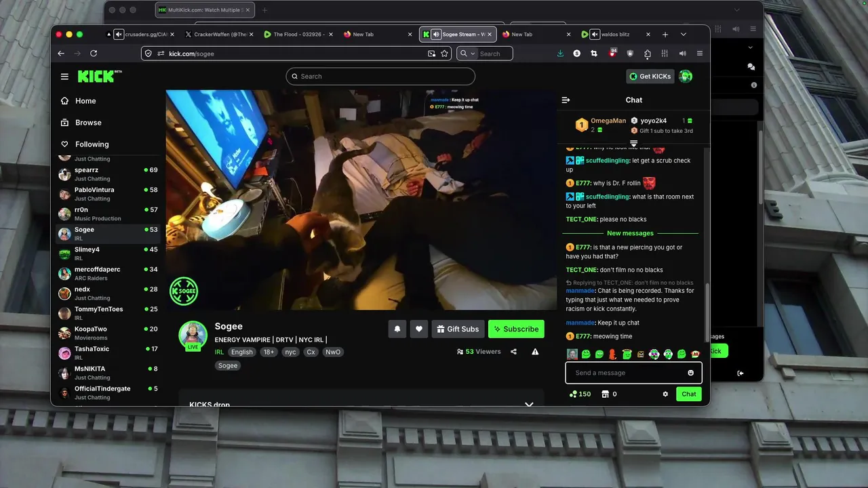The height and width of the screenshot is (488, 868).
Task: Click the nyc tag
Action: pos(290,352)
